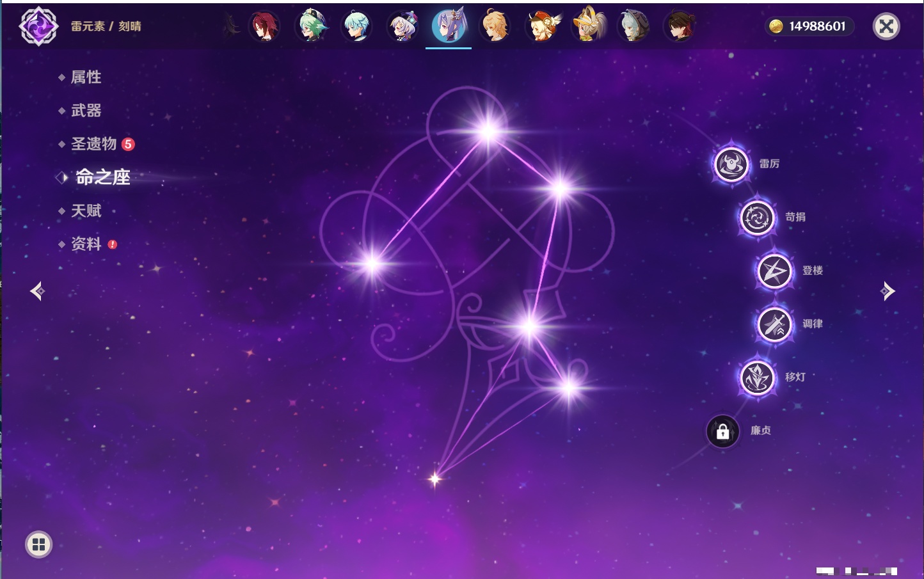Click the topmost bright star of the constellation
Viewport: 924px width, 579px height.
489,131
